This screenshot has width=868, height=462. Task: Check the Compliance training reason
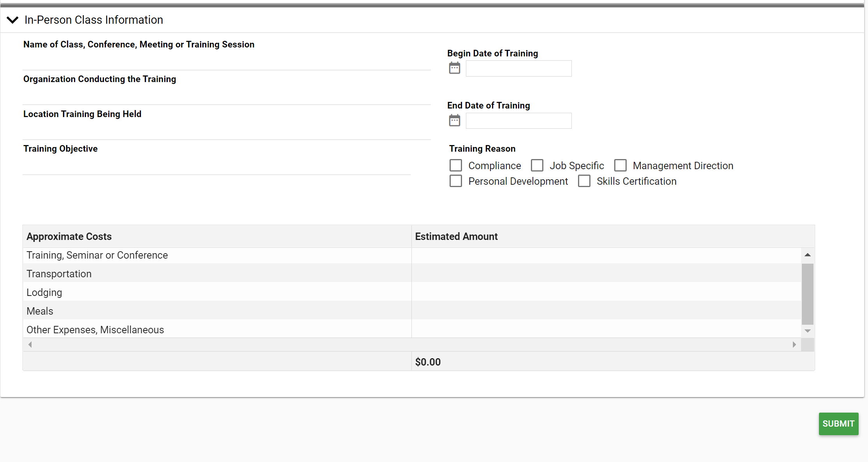(x=455, y=165)
